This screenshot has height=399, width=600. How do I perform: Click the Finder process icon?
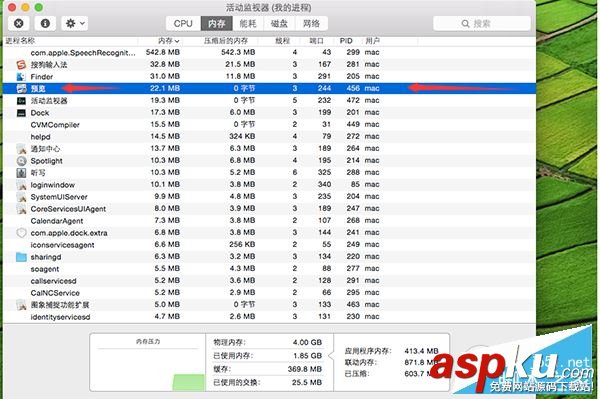21,77
